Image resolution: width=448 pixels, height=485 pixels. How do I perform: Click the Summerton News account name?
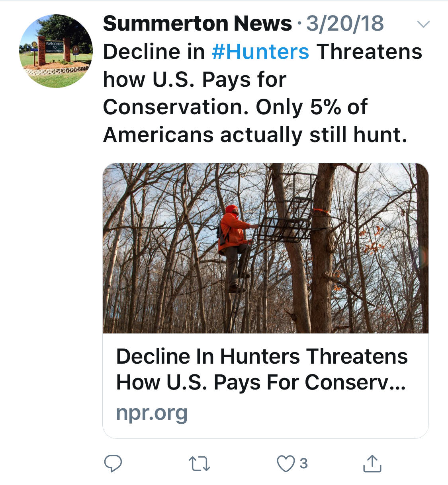point(197,23)
